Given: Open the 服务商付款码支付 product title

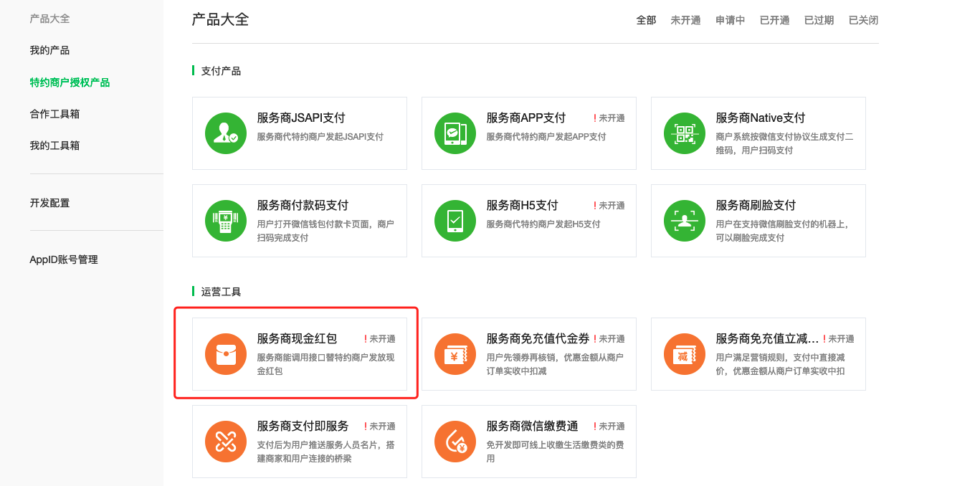Looking at the screenshot, I should 303,205.
